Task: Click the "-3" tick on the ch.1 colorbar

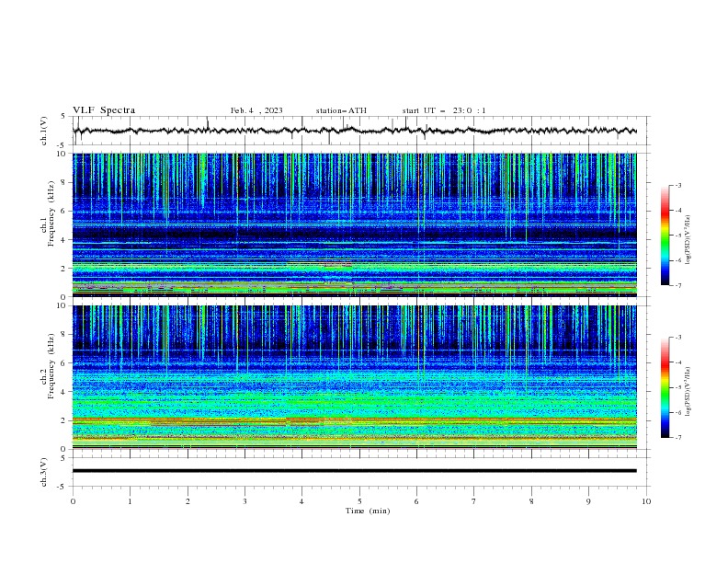Action: (677, 185)
